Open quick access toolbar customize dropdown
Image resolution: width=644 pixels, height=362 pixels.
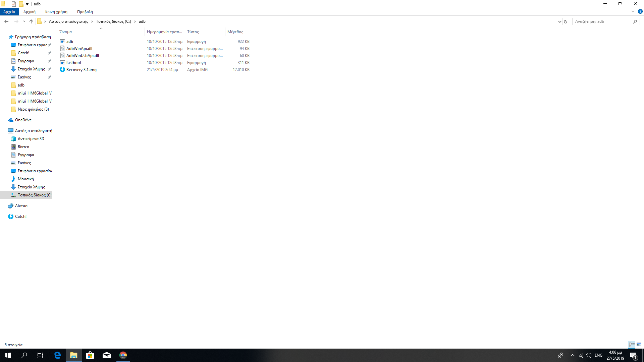pos(27,4)
